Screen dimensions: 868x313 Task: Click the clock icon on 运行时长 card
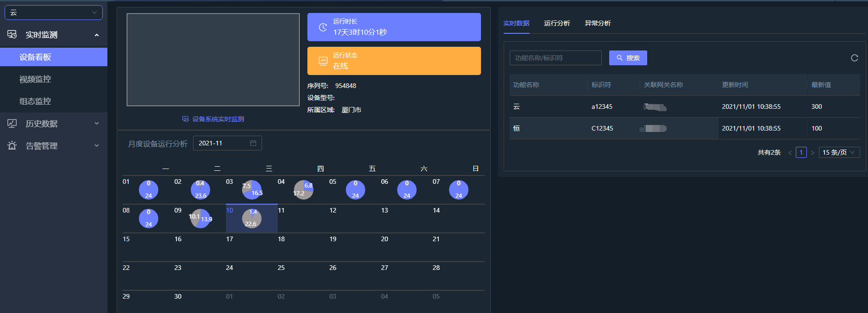(x=323, y=27)
